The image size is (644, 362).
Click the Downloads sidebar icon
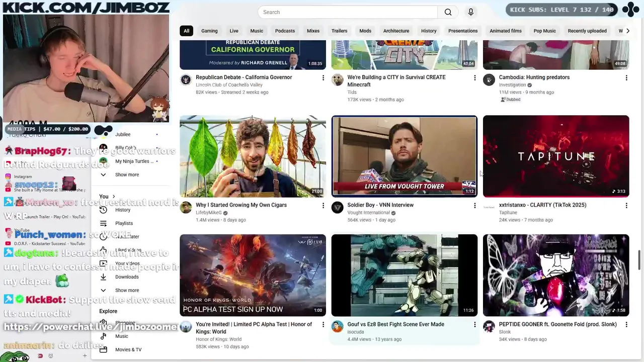point(103,277)
